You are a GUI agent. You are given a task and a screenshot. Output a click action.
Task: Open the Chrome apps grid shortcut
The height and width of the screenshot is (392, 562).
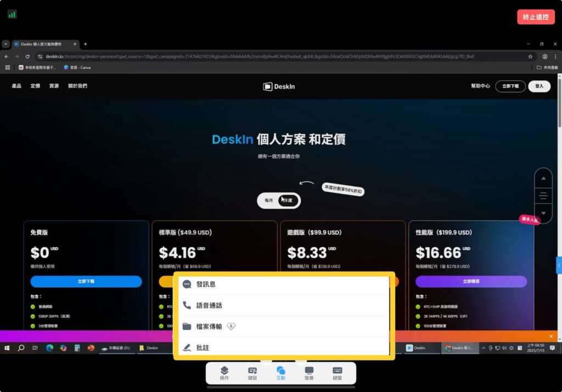pyautogui.click(x=8, y=67)
